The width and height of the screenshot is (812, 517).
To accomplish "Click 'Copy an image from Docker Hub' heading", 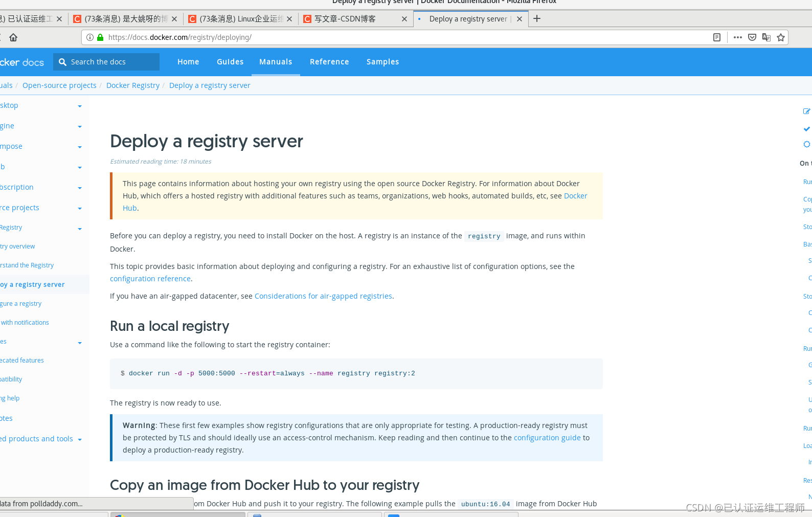I will 264,485.
